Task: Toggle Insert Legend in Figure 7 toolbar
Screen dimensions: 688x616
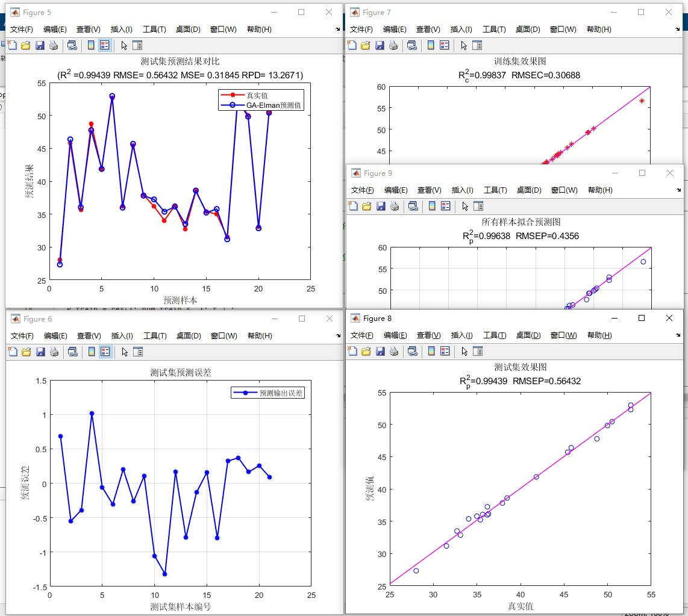Action: tap(444, 45)
